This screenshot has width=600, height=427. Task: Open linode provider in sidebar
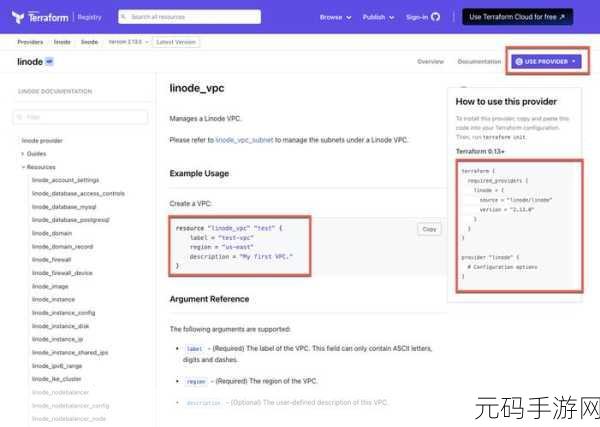[42, 140]
